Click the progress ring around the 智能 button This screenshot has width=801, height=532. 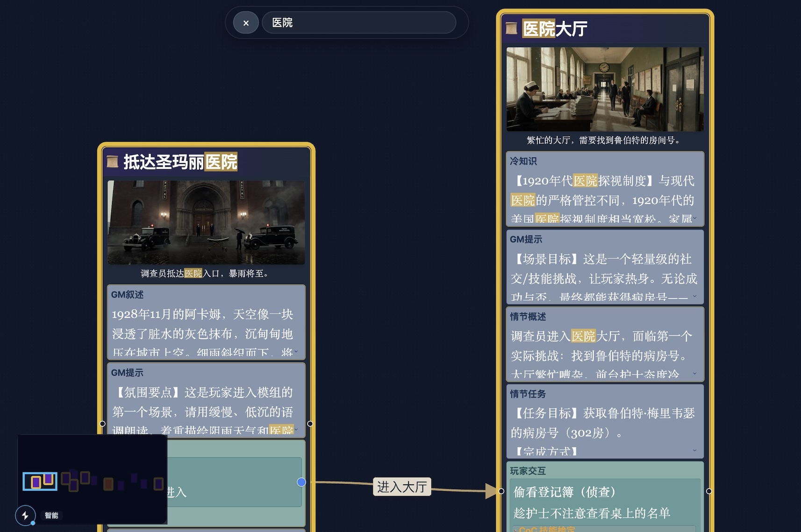(25, 505)
